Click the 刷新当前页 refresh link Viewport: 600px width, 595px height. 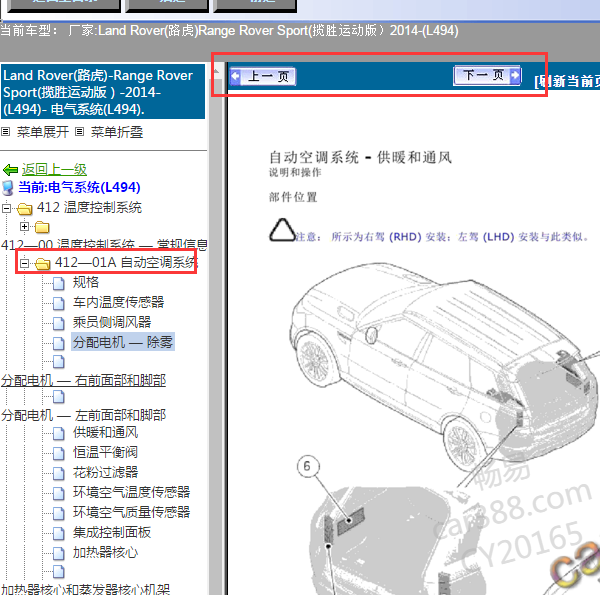pyautogui.click(x=568, y=81)
